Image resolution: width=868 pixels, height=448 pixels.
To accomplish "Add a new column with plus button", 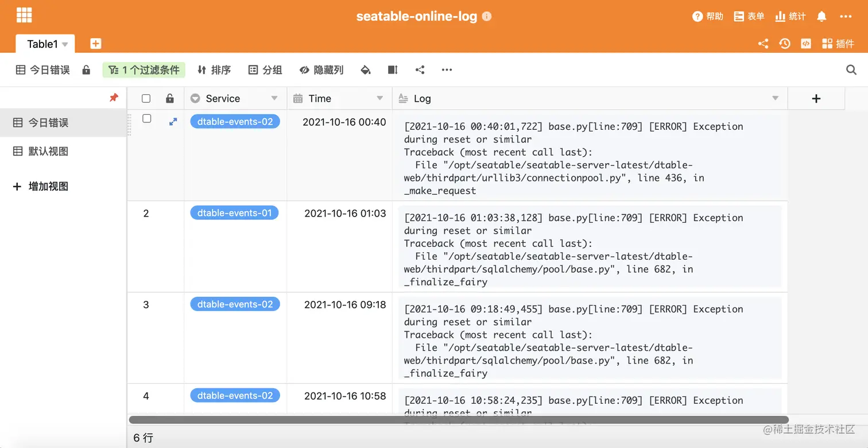I will (x=816, y=99).
